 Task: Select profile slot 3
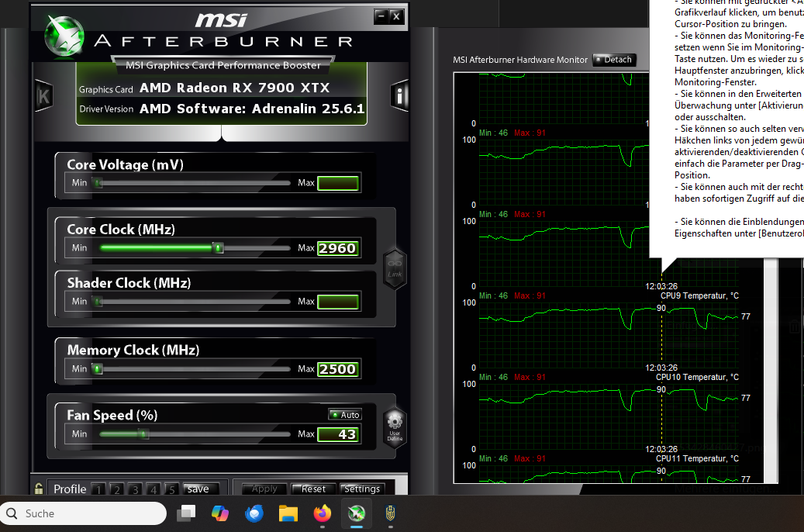pos(136,489)
